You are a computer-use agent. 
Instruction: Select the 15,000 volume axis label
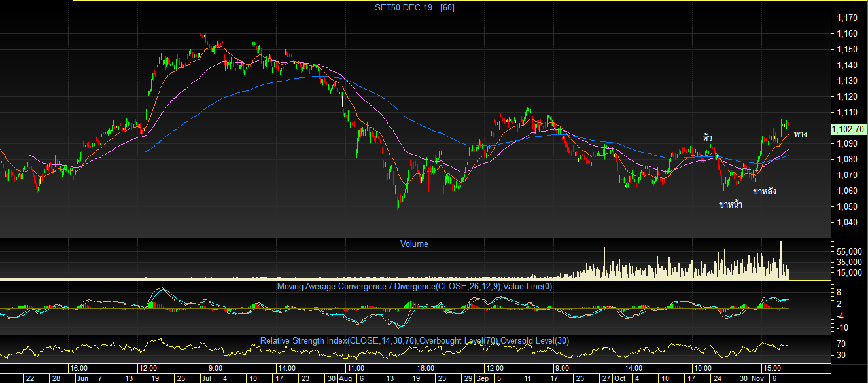tap(848, 272)
